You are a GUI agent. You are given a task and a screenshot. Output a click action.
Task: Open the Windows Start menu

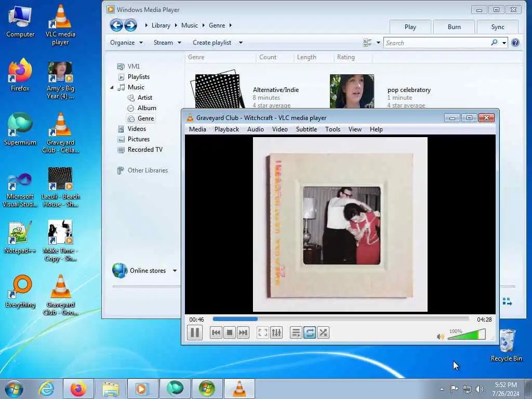pyautogui.click(x=14, y=389)
